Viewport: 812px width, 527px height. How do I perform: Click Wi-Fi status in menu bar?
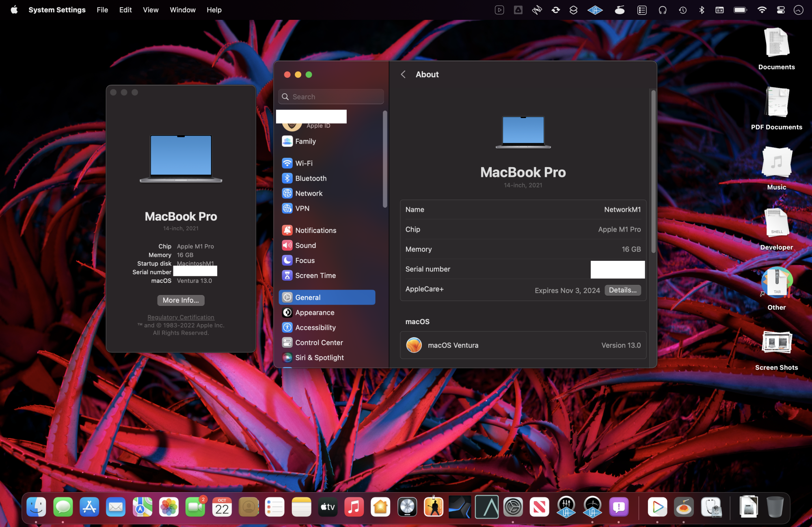[x=762, y=10]
